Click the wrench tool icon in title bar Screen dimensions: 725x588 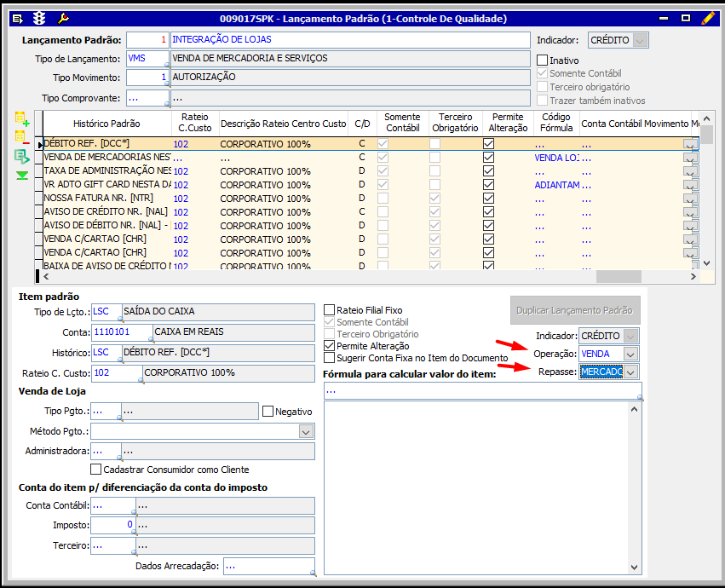[x=62, y=18]
